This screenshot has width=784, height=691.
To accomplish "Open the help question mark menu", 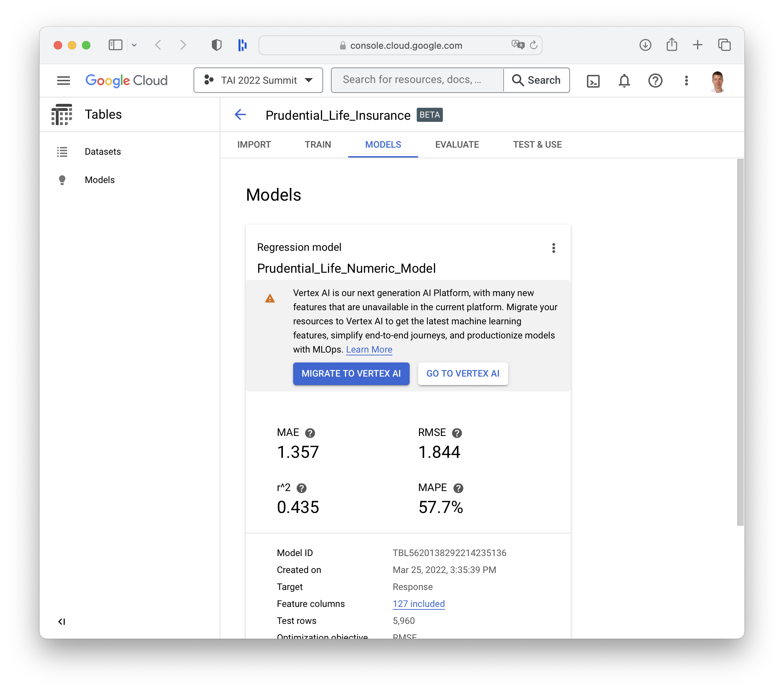I will coord(655,81).
